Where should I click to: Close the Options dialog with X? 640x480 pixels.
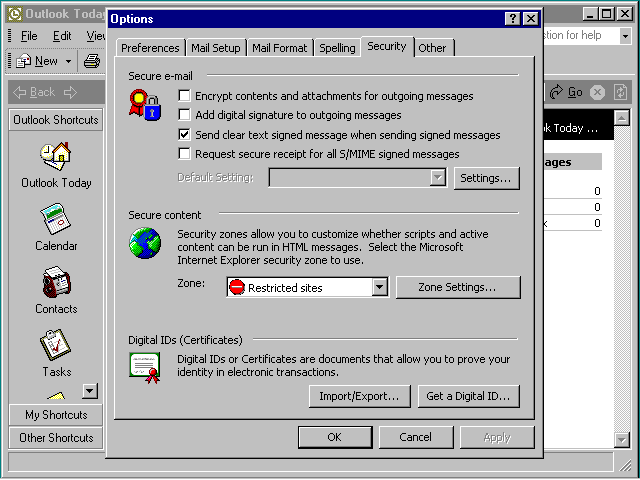coord(531,18)
